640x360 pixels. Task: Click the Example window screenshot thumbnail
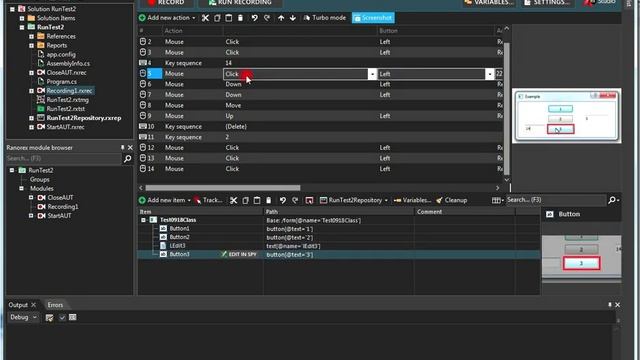(x=567, y=116)
